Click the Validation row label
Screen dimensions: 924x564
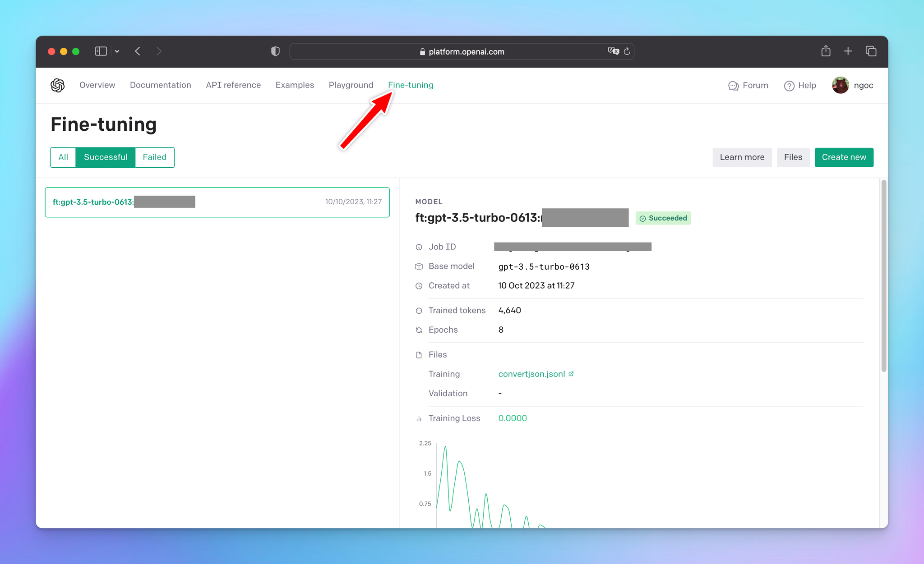tap(448, 393)
